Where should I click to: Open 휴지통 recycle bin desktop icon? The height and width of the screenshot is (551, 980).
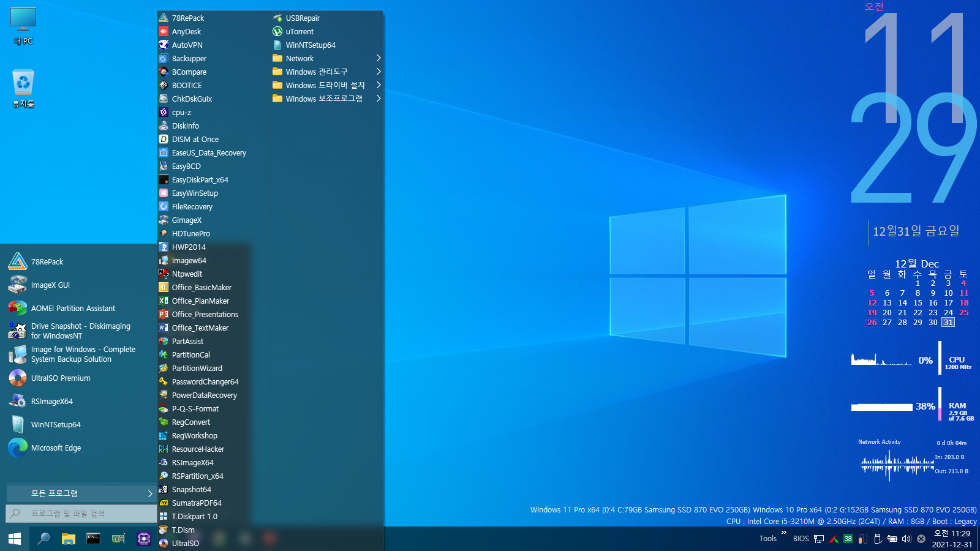click(x=23, y=89)
